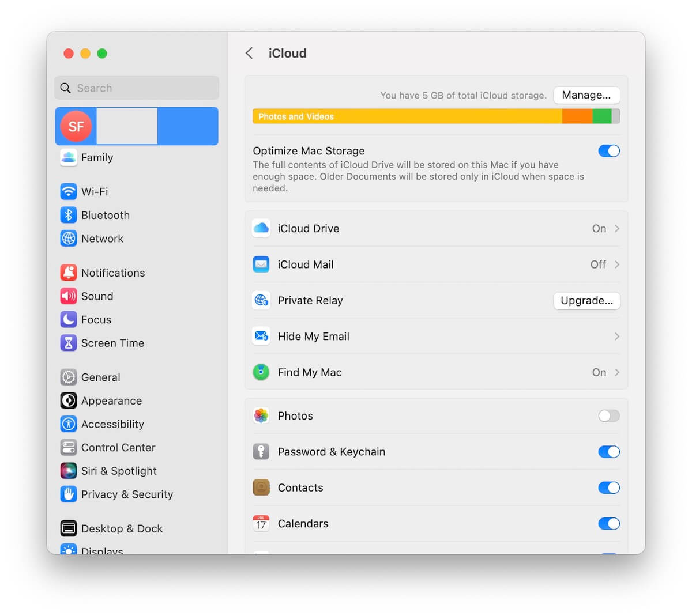Go back using the back chevron
This screenshot has width=692, height=616.
pos(249,53)
